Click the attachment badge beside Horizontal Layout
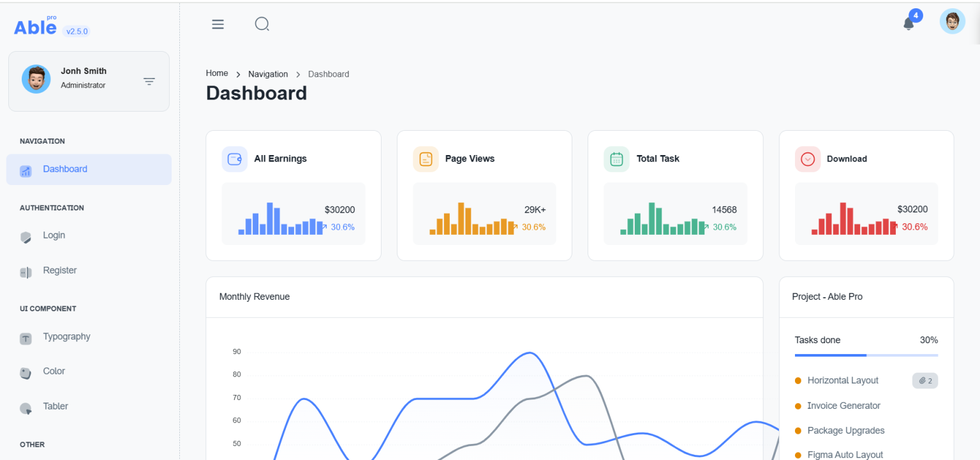The height and width of the screenshot is (460, 980). click(924, 380)
